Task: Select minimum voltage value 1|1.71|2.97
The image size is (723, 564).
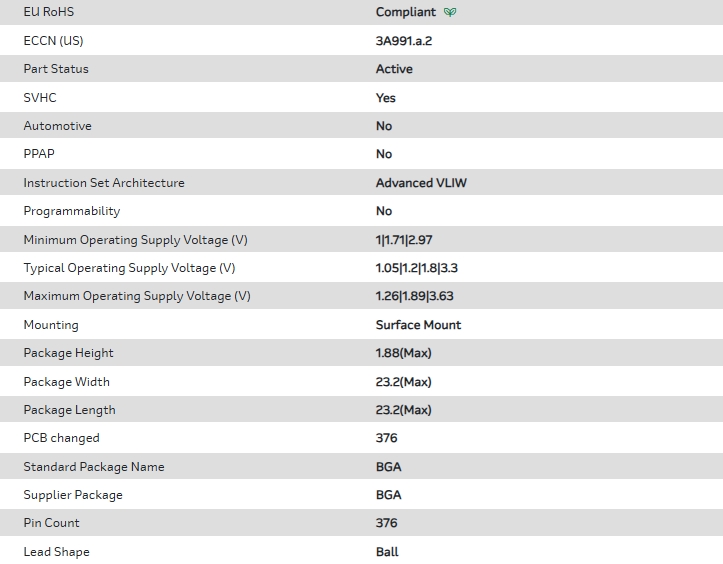Action: click(x=404, y=240)
